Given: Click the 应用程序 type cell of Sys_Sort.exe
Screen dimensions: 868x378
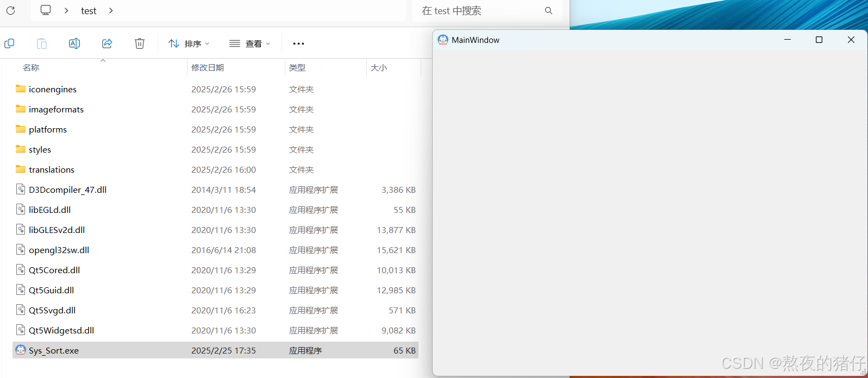Looking at the screenshot, I should [x=305, y=350].
